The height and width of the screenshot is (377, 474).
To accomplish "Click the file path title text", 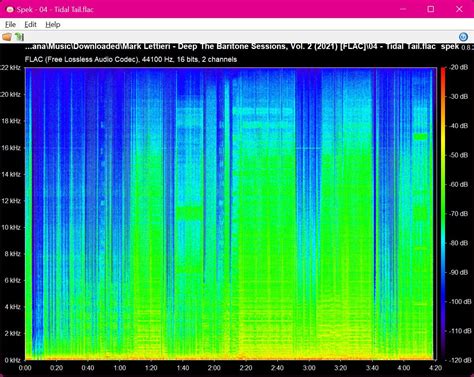I will tap(230, 46).
